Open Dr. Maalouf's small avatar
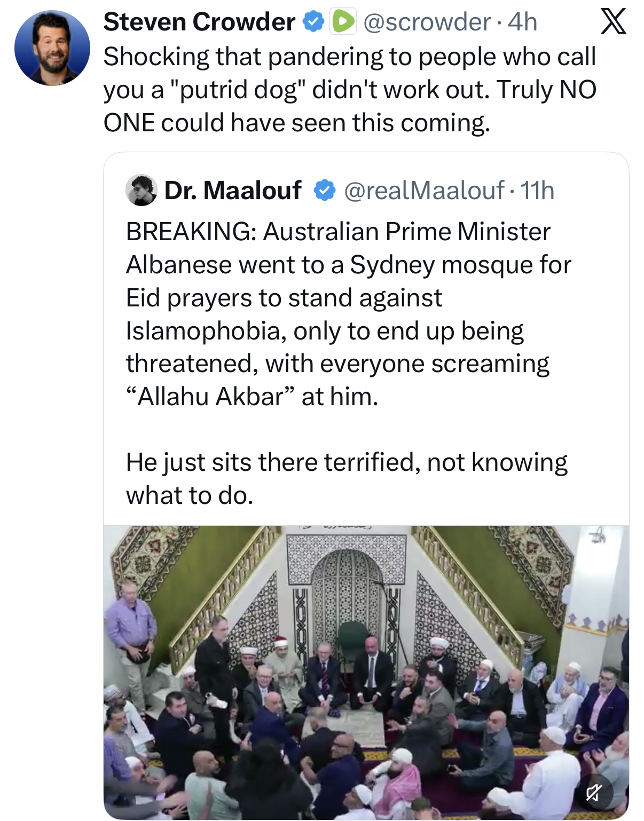This screenshot has height=821, width=644. click(141, 190)
